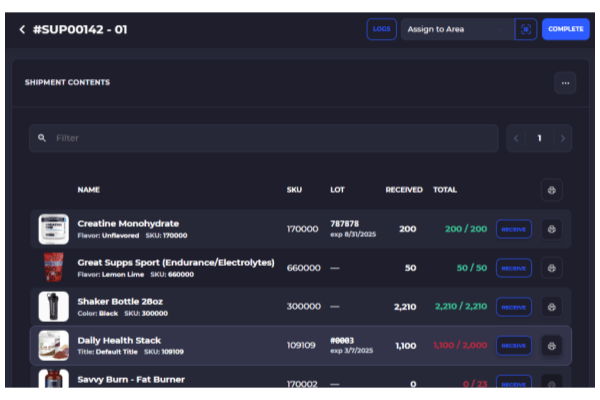Open the LOGS button

pos(382,29)
